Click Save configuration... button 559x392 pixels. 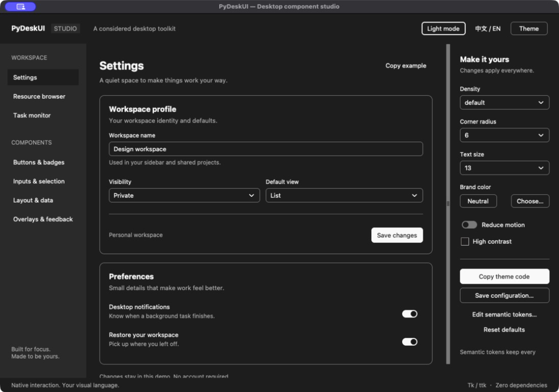504,296
